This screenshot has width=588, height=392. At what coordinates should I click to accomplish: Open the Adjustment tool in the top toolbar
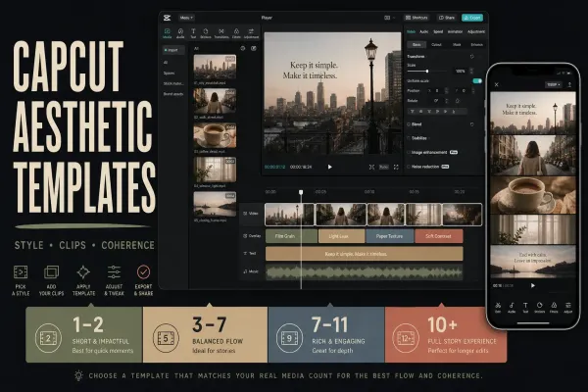tap(251, 31)
